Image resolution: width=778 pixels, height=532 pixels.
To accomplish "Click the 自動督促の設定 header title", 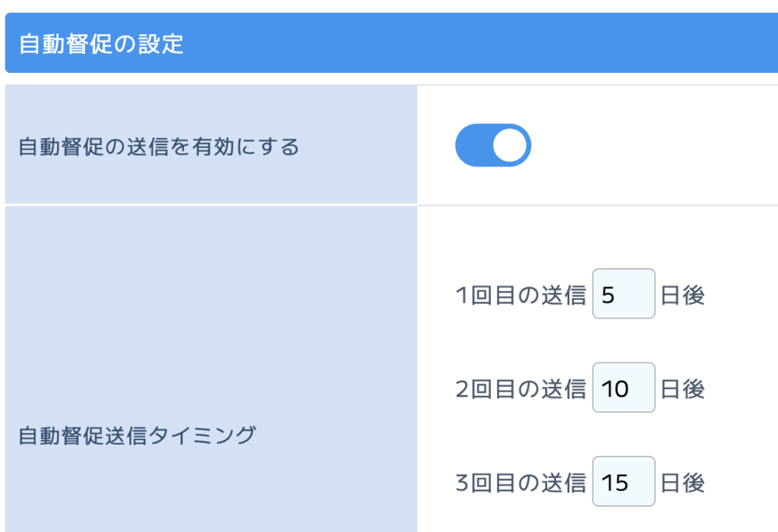I will click(101, 43).
